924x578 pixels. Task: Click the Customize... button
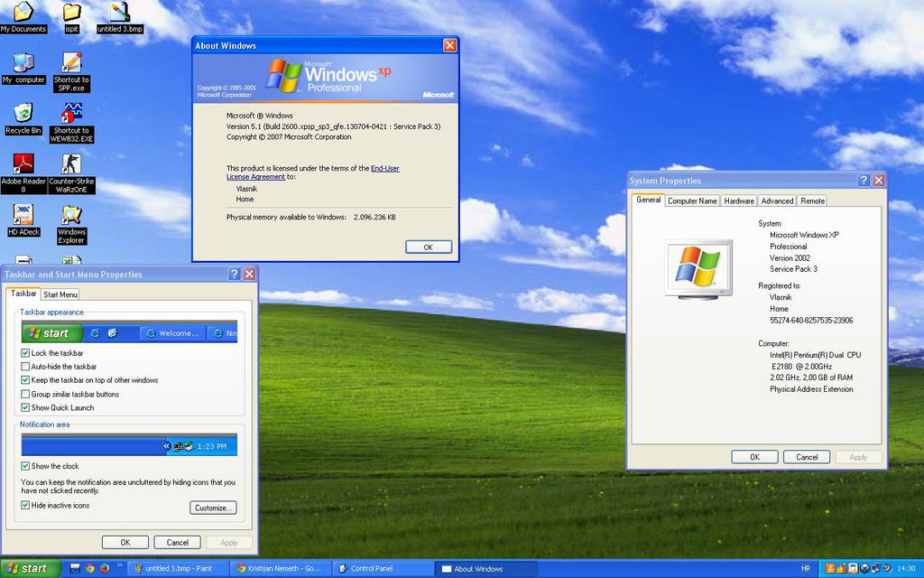tap(213, 508)
